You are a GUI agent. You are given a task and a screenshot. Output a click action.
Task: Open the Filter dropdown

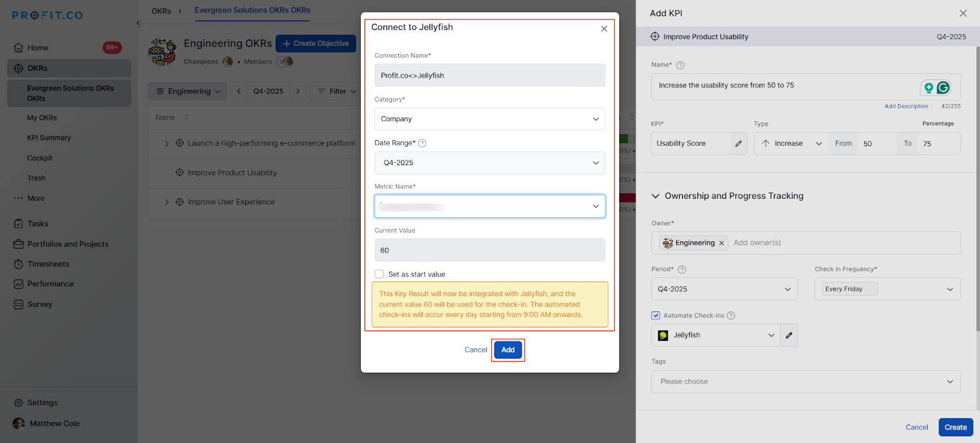point(336,91)
